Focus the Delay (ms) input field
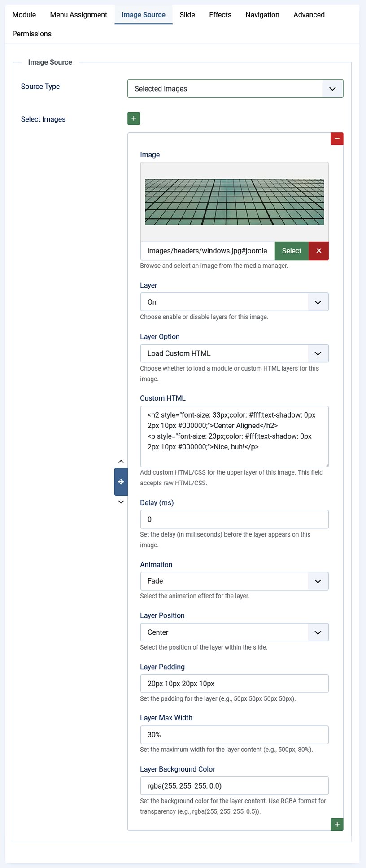366x868 pixels. click(234, 519)
